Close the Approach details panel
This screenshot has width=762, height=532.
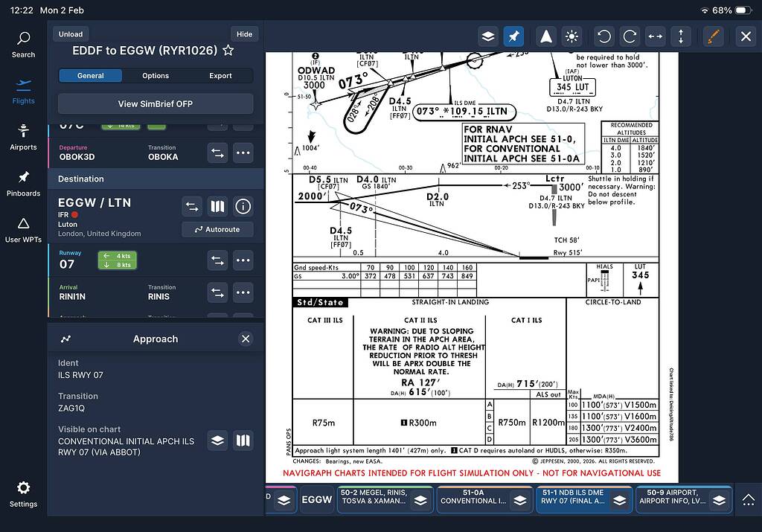point(246,339)
